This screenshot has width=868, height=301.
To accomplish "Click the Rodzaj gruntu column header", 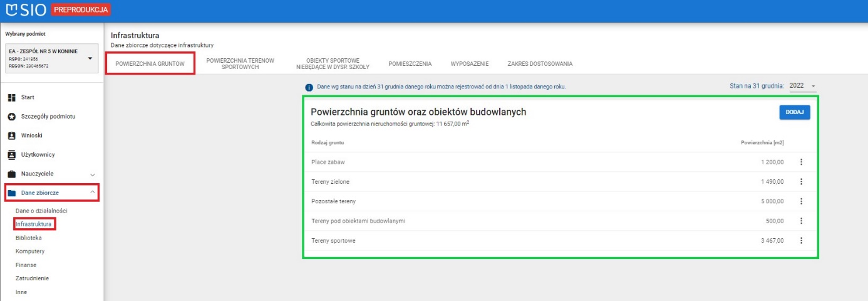I will [328, 143].
